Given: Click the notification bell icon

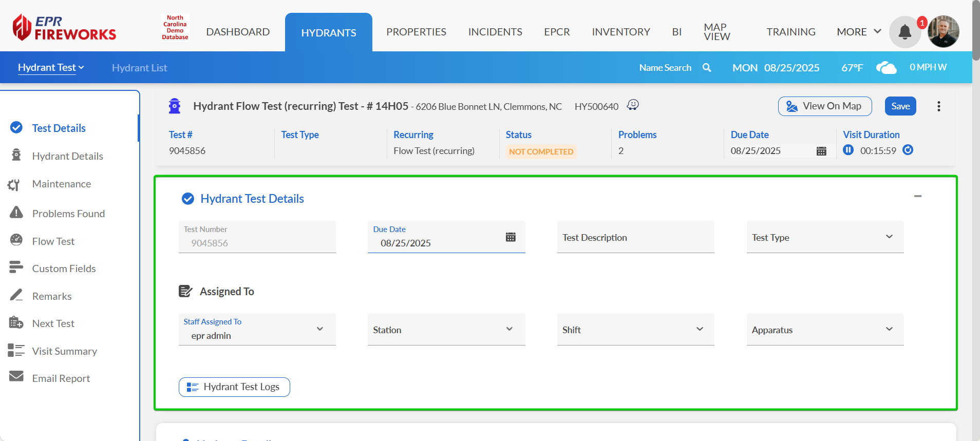Looking at the screenshot, I should (904, 32).
